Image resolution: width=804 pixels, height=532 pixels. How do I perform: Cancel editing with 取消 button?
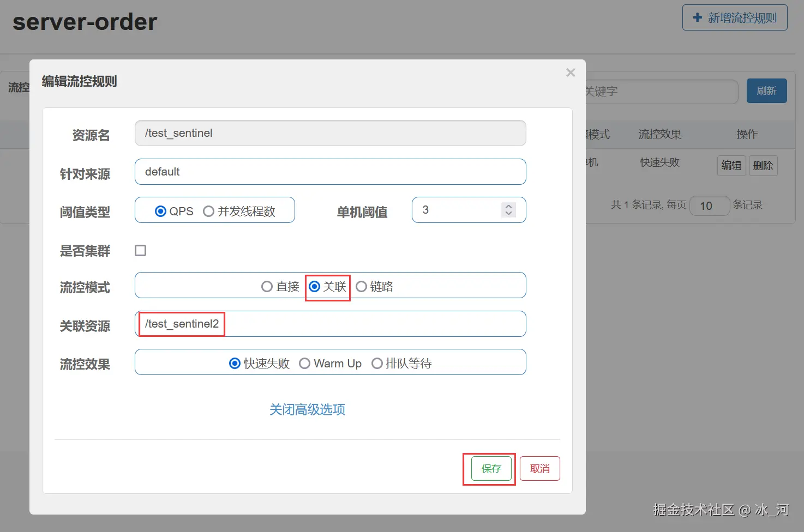540,469
